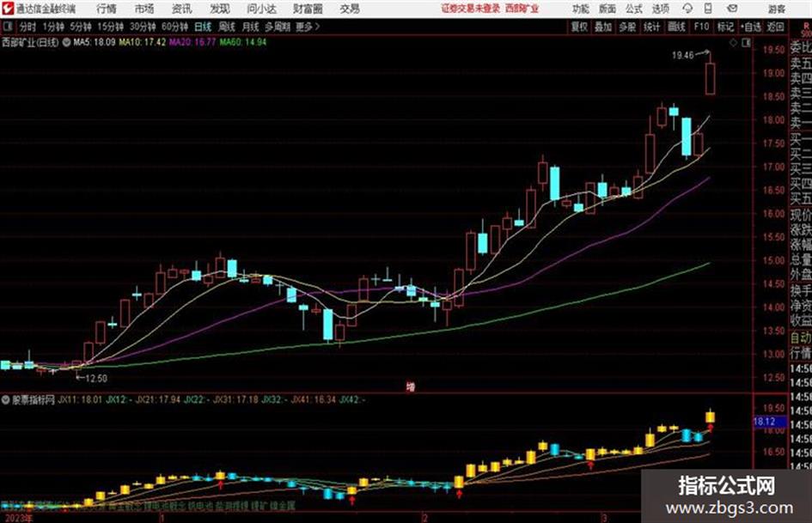Image resolution: width=812 pixels, height=523 pixels.
Task: Click the 总量 row in the quote panel
Action: 801,259
